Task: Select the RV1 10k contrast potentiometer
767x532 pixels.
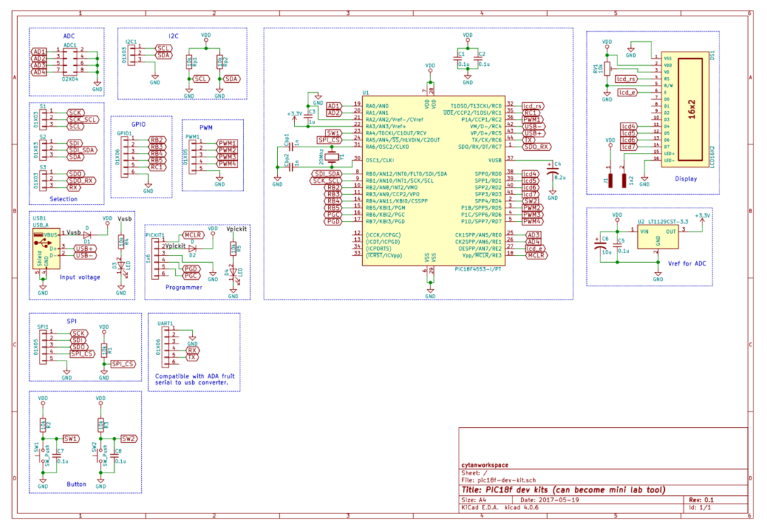Action: pyautogui.click(x=608, y=69)
